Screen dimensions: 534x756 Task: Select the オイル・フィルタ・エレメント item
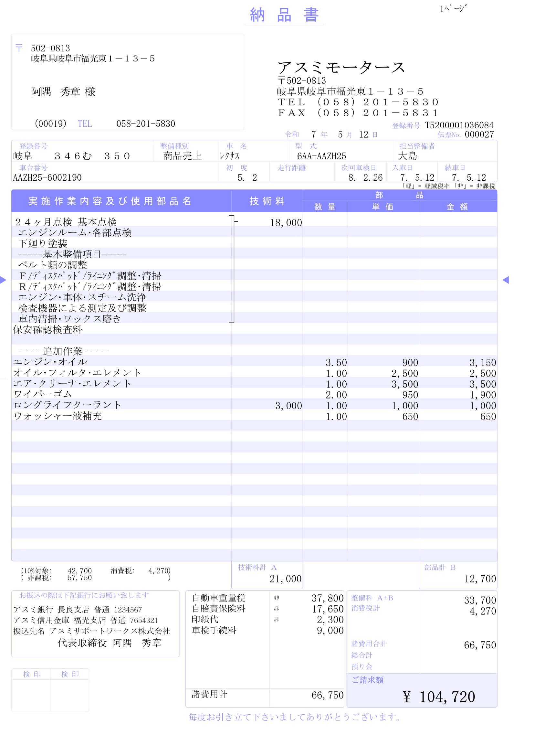pos(77,373)
